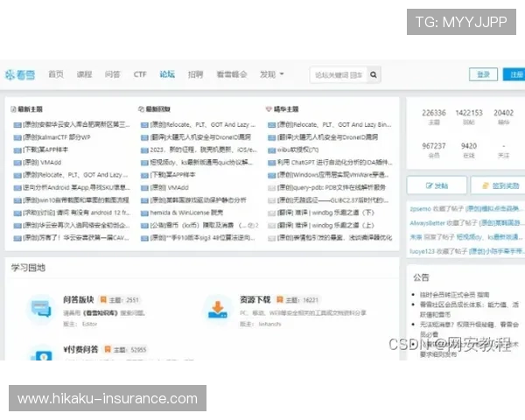Open the ¥付费问答 forum section title
The image size is (525, 420).
tap(80, 349)
